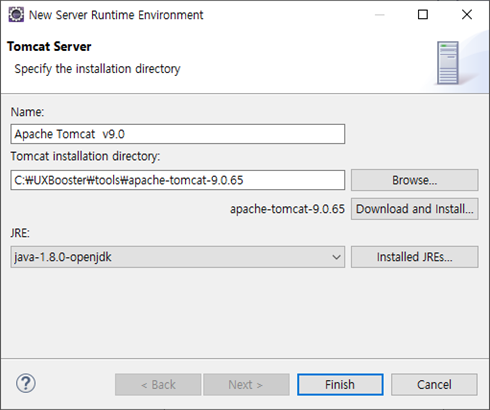The image size is (490, 410).
Task: Click Download and Install... button
Action: pyautogui.click(x=415, y=209)
